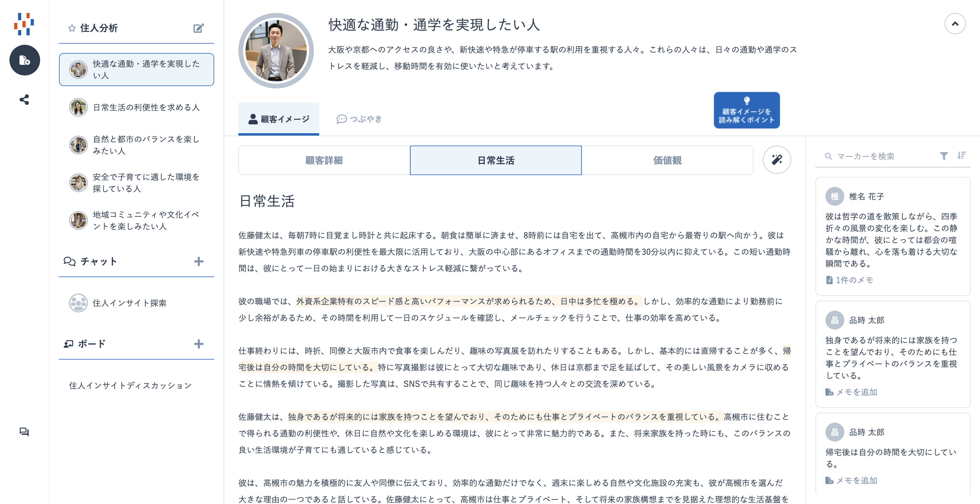Open the 価値観 tab
Image resolution: width=980 pixels, height=504 pixels.
[667, 160]
